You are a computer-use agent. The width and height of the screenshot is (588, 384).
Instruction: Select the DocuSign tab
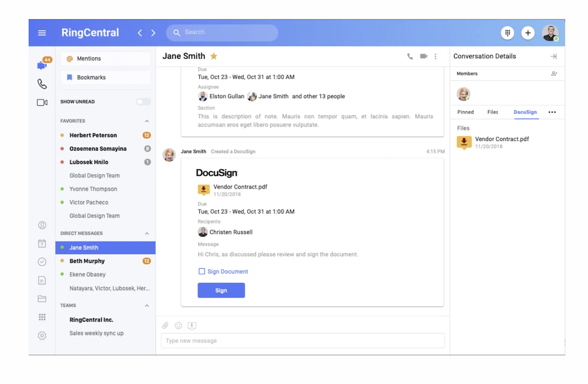click(x=525, y=112)
